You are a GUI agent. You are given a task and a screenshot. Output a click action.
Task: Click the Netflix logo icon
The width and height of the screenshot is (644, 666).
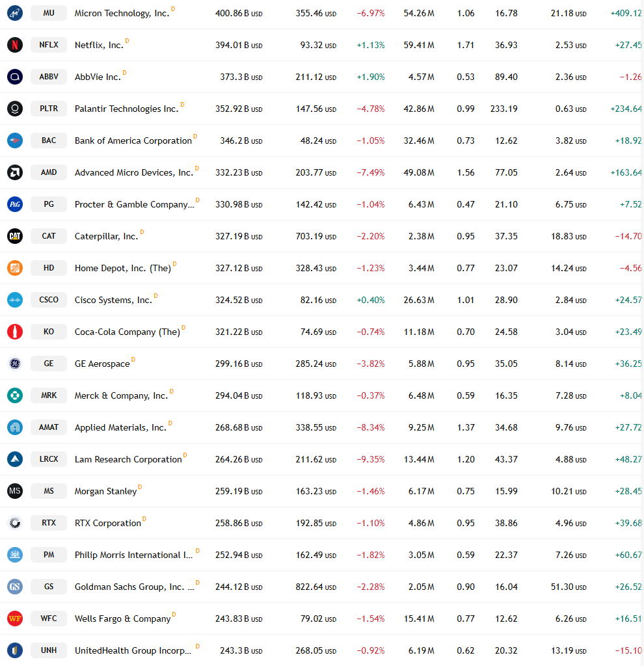click(15, 45)
